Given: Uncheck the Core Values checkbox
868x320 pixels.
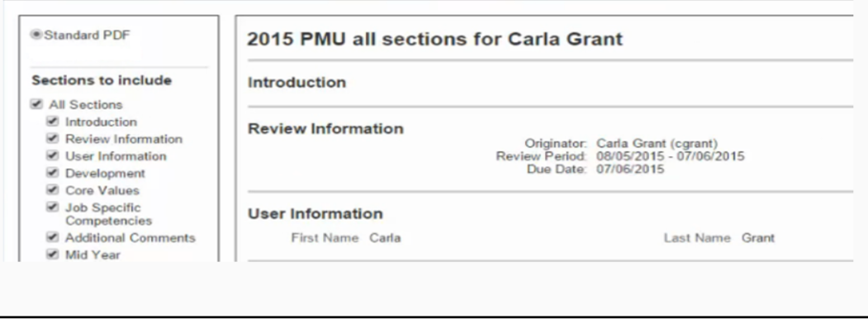Looking at the screenshot, I should point(53,190).
